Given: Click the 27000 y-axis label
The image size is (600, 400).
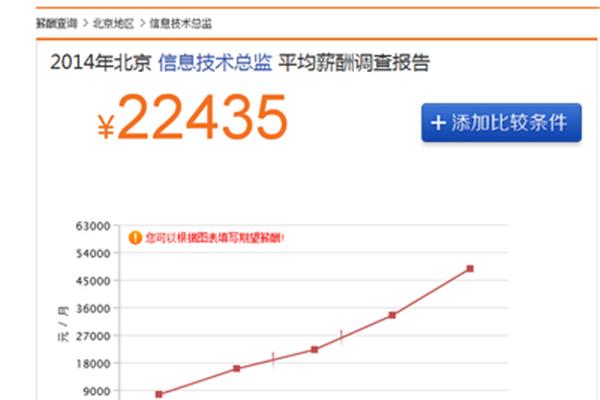Looking at the screenshot, I should tap(93, 336).
